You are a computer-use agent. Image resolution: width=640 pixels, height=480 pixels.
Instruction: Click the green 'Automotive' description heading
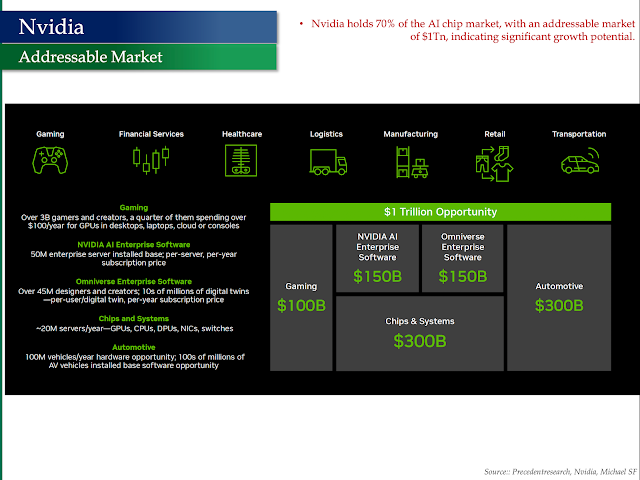click(134, 347)
